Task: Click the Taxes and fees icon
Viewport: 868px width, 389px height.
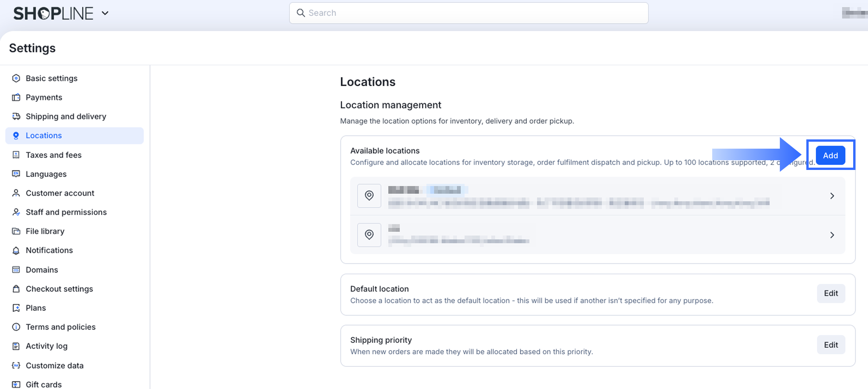Action: pos(16,155)
